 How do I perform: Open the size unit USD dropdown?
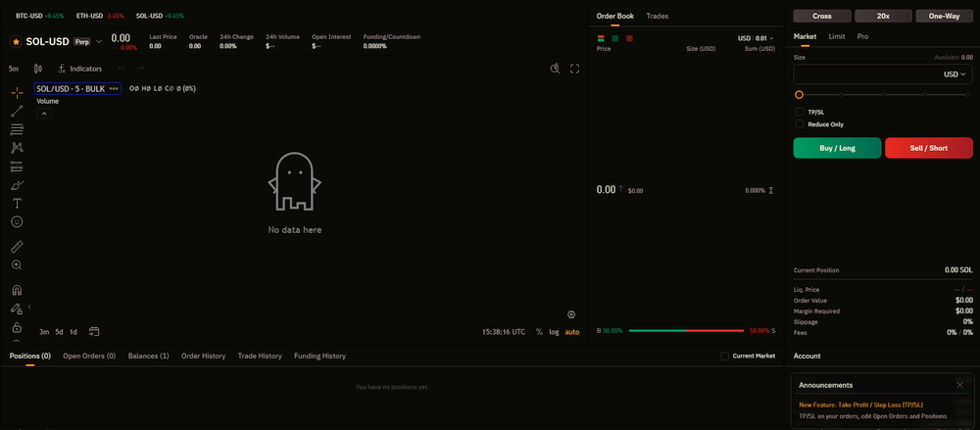(x=955, y=74)
